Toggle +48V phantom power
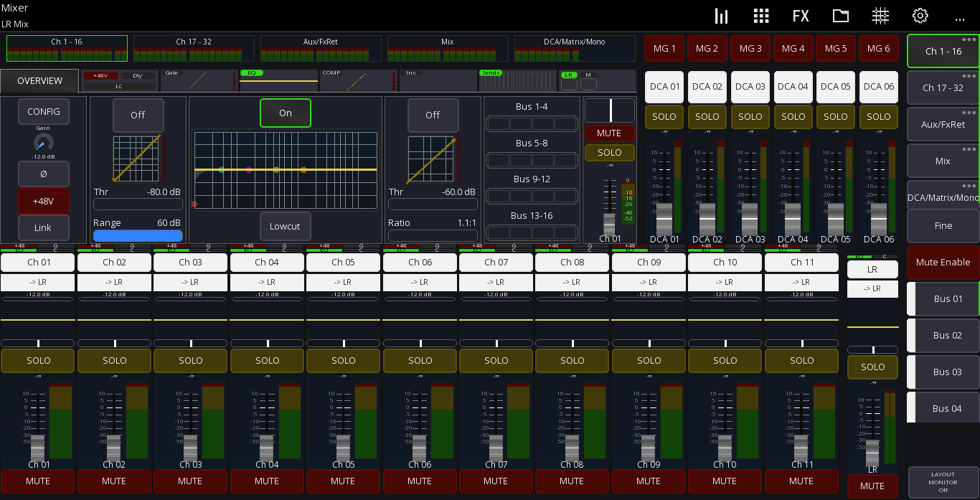This screenshot has width=980, height=500. pos(43,201)
